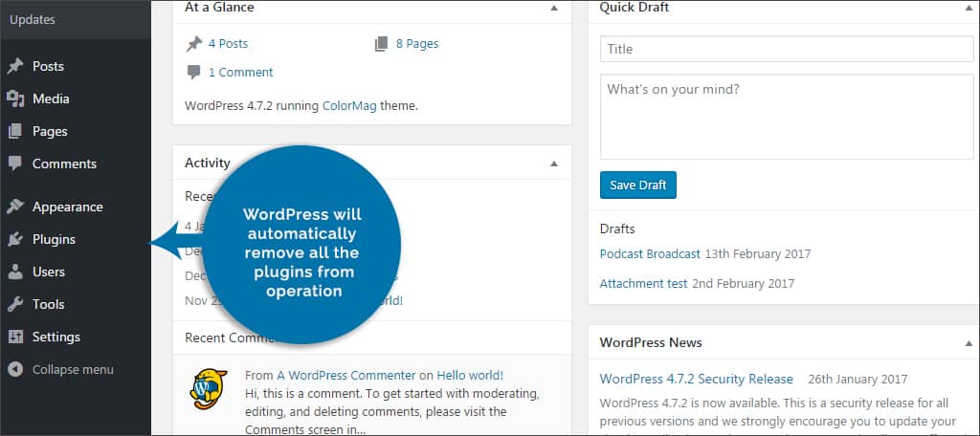The height and width of the screenshot is (436, 980).
Task: Click the 2nd February 2017 date text
Action: click(743, 283)
